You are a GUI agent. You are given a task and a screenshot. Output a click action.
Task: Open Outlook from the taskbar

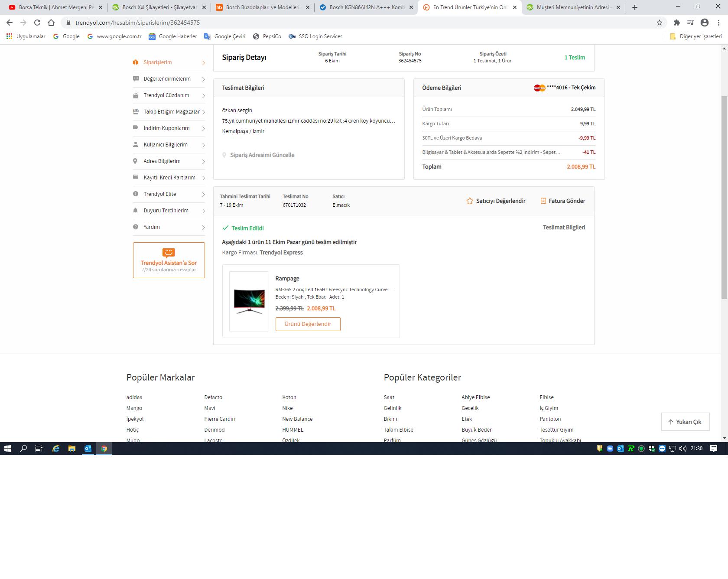click(x=88, y=449)
